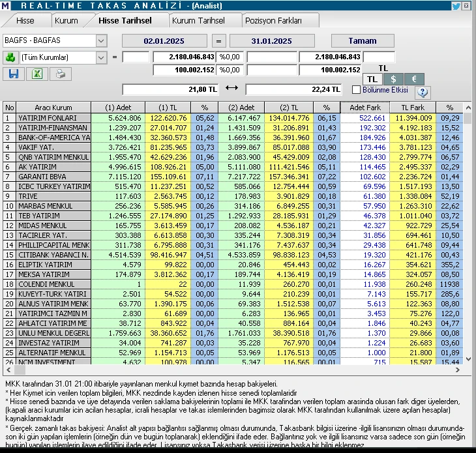Click the No column header
The height and width of the screenshot is (453, 476).
pyautogui.click(x=9, y=108)
